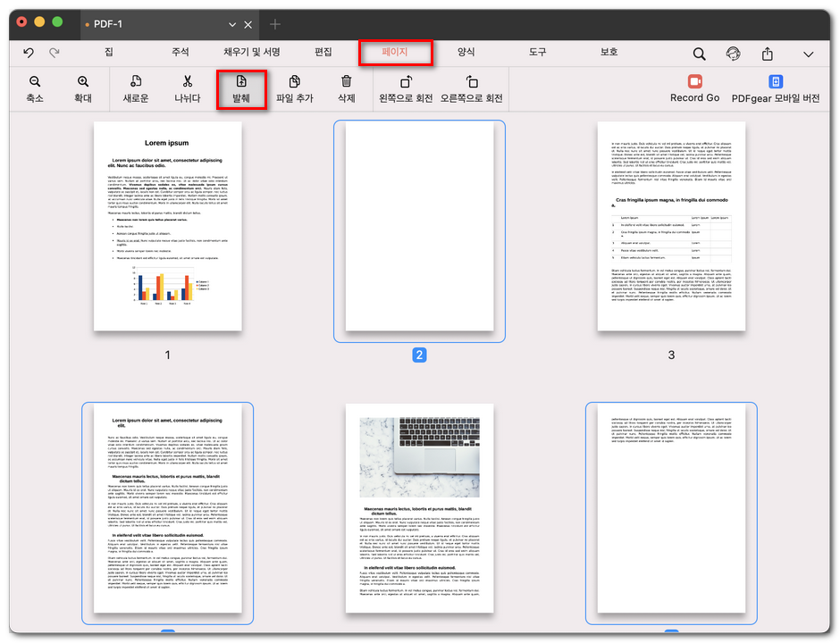
Task: Switch to the 주석 annotation tab
Action: coord(181,53)
